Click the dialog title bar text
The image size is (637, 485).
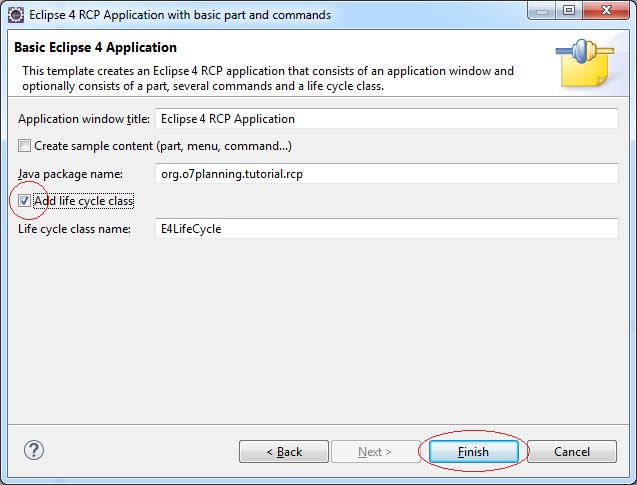[x=180, y=15]
